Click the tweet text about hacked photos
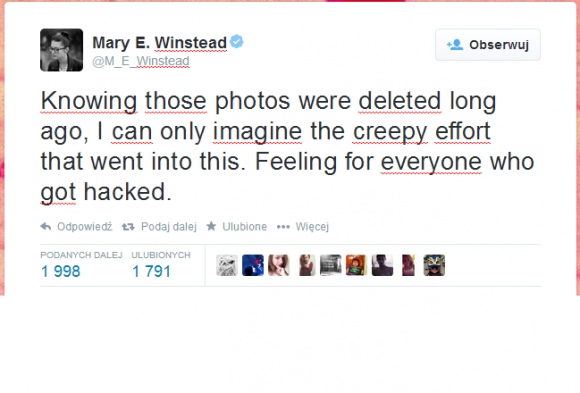580x393 pixels. pyautogui.click(x=287, y=147)
